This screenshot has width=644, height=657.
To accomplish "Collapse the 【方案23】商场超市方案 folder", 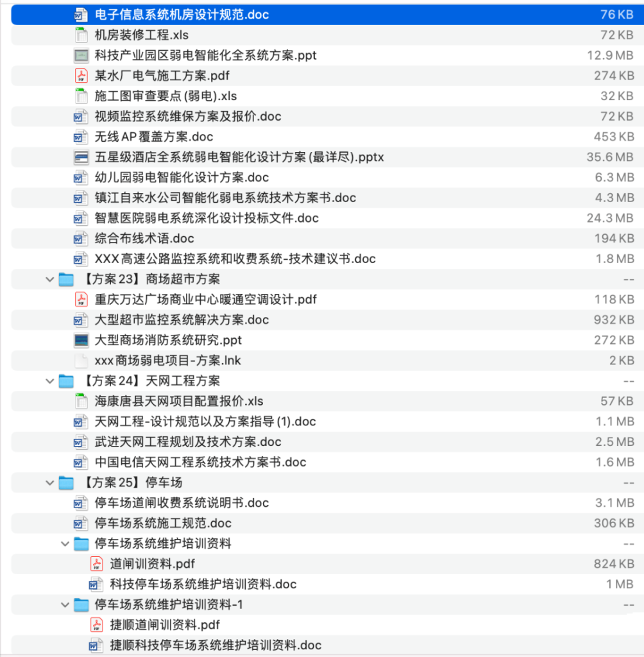I will point(49,279).
